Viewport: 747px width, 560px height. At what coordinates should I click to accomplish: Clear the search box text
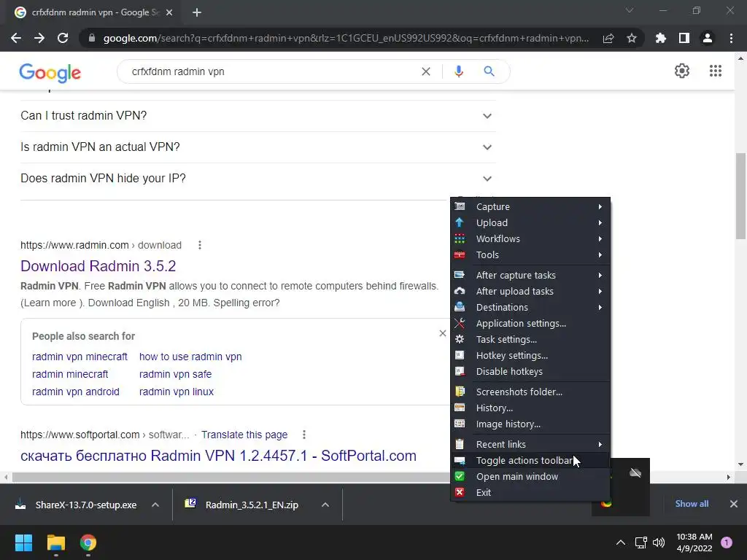pos(426,71)
